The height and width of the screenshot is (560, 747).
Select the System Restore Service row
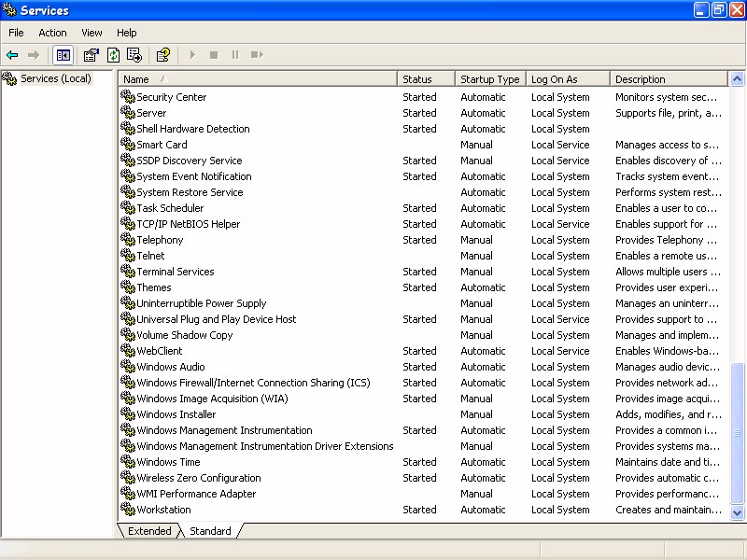coord(190,192)
